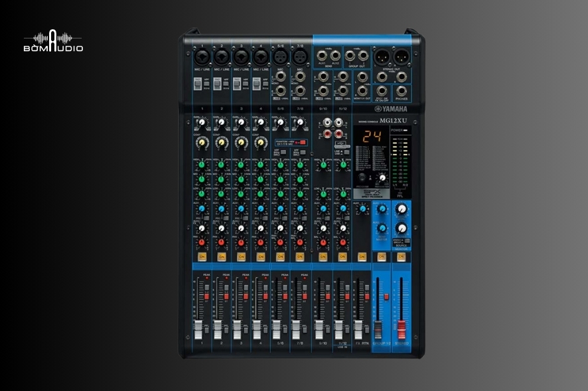588x391 pixels.
Task: Toggle the channel 2 red ST assign button
Action: click(x=226, y=297)
